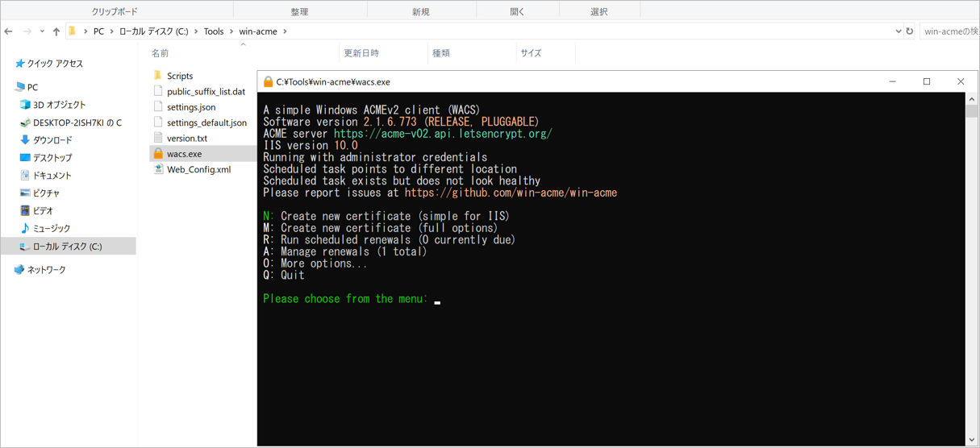Click the Web_Config.xml file icon
This screenshot has height=448, width=980.
coord(158,169)
